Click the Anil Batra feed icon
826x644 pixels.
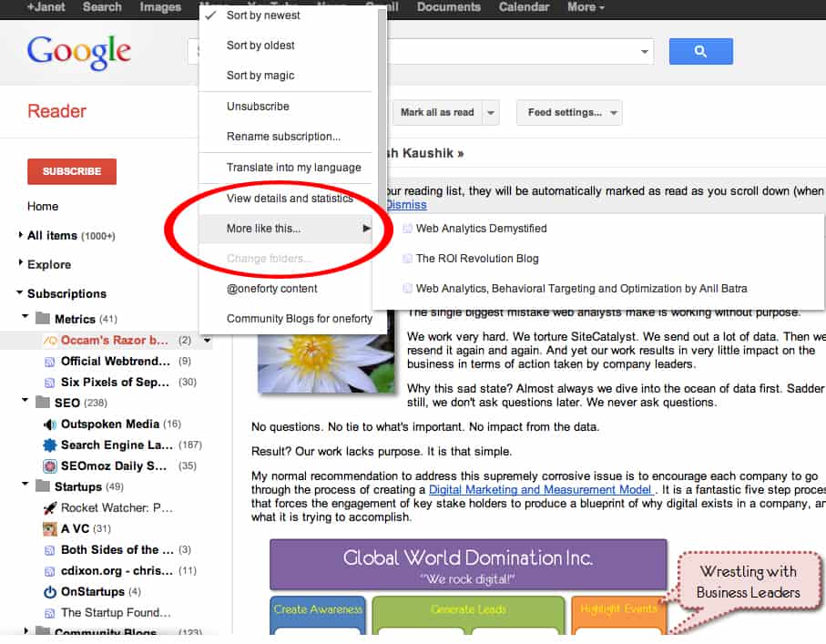tap(407, 289)
